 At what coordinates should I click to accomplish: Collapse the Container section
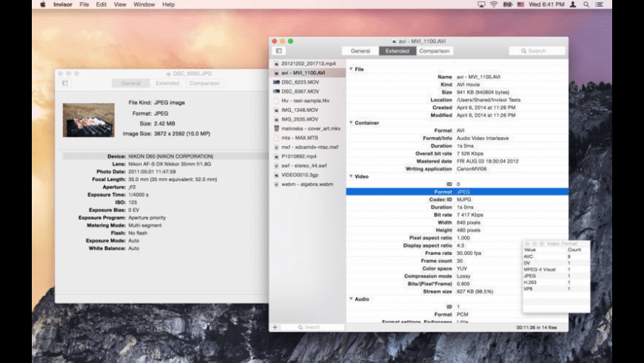point(351,122)
